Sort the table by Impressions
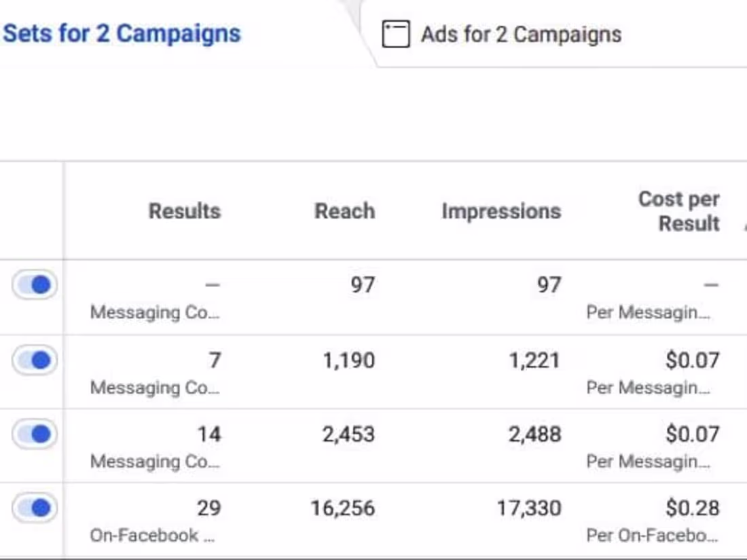The width and height of the screenshot is (747, 560). [x=500, y=211]
